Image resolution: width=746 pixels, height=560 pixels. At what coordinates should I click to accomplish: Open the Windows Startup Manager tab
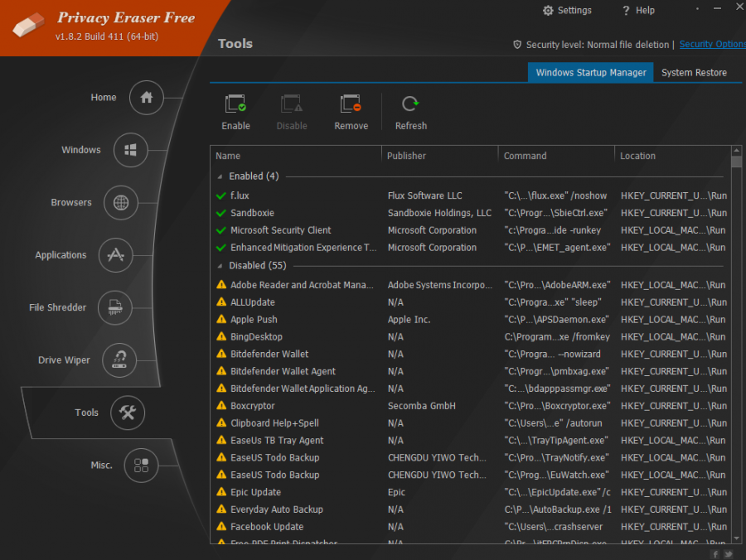click(590, 72)
